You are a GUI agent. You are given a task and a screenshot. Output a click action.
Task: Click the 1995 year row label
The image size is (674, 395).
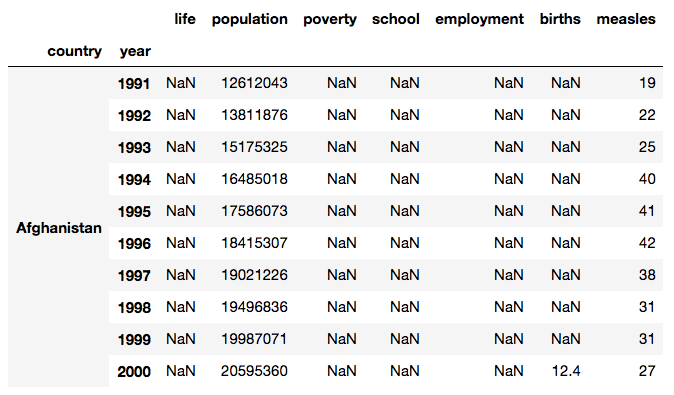pyautogui.click(x=134, y=211)
